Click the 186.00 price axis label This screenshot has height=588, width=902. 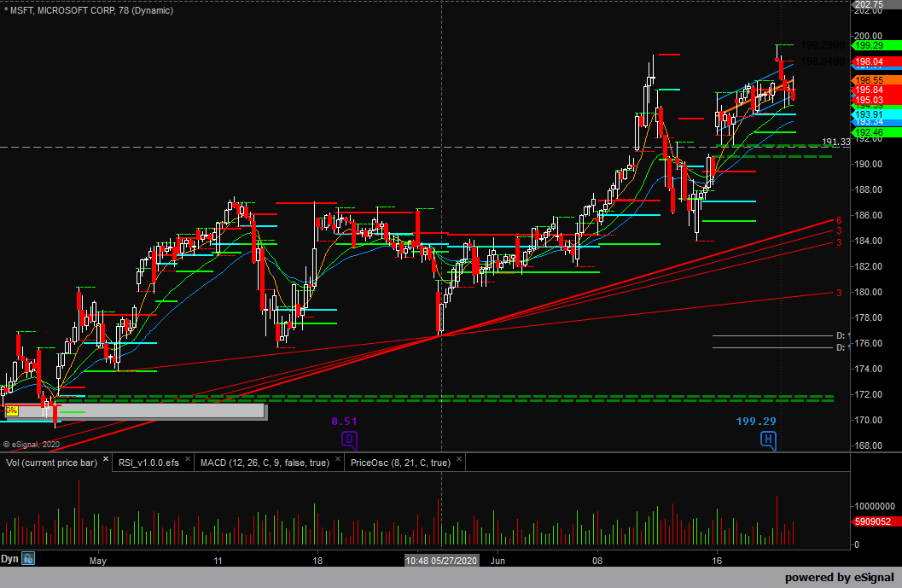tap(868, 215)
